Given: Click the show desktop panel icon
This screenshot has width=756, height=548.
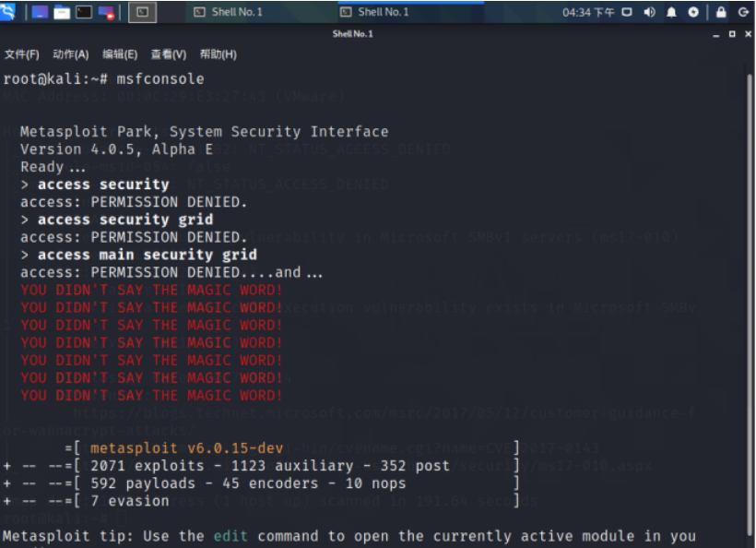Looking at the screenshot, I should [x=40, y=12].
